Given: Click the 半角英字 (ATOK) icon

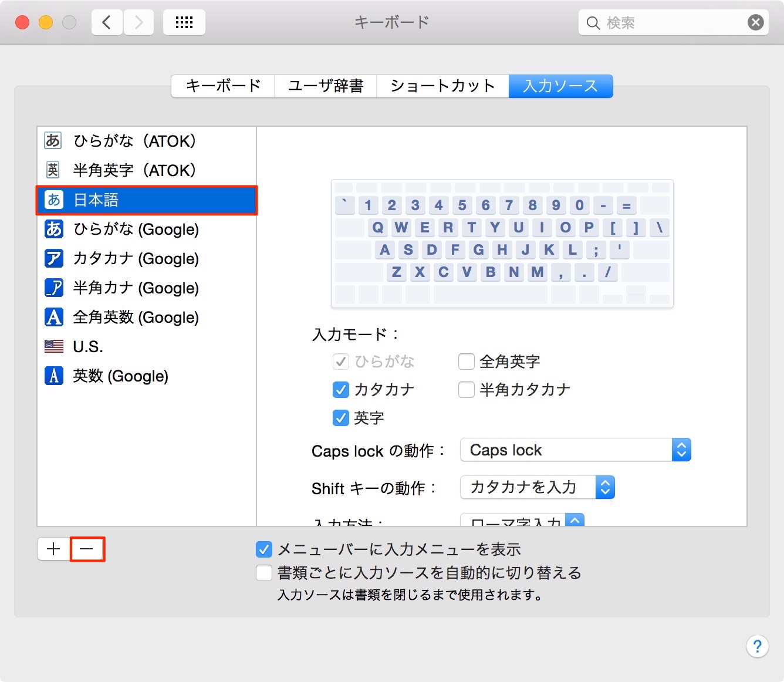Looking at the screenshot, I should click(x=53, y=170).
